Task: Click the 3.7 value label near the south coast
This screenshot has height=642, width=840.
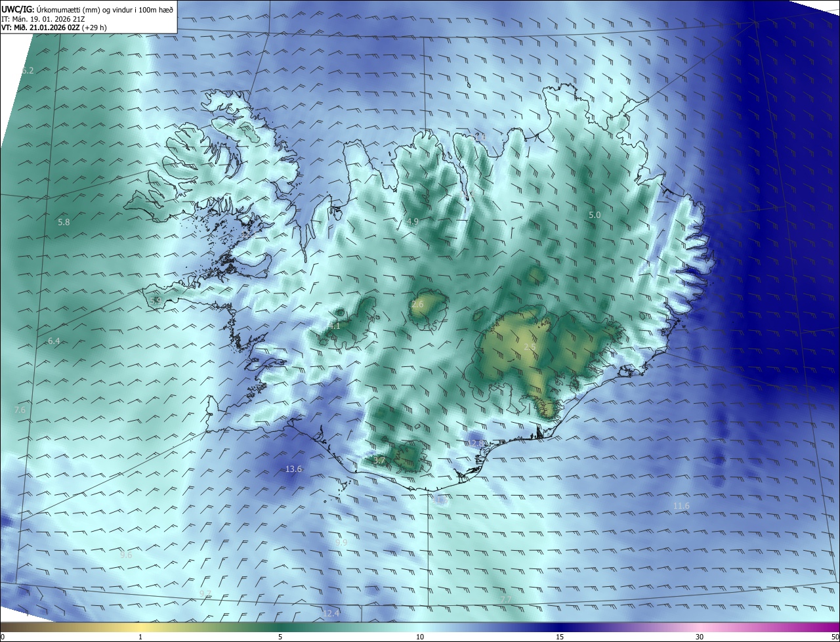Action: (379, 461)
